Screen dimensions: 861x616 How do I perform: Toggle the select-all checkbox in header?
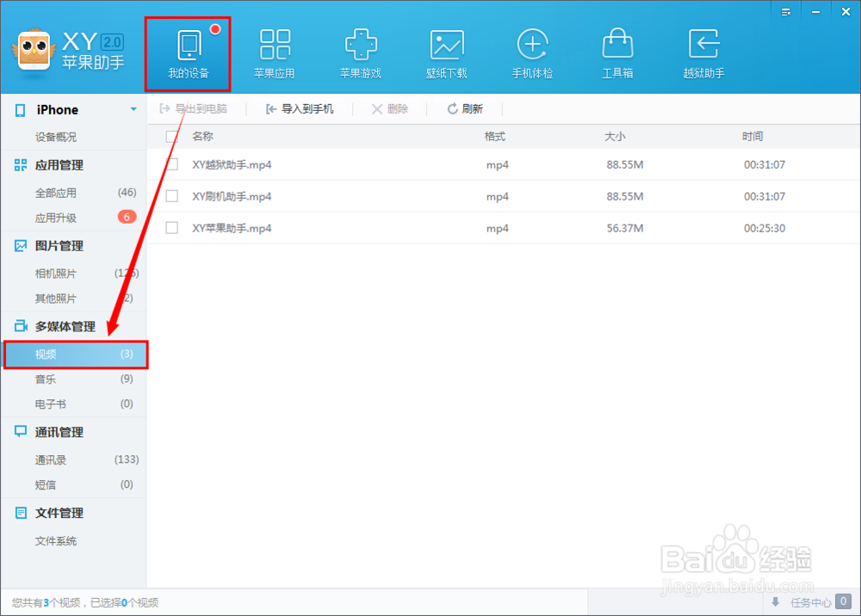tap(172, 137)
